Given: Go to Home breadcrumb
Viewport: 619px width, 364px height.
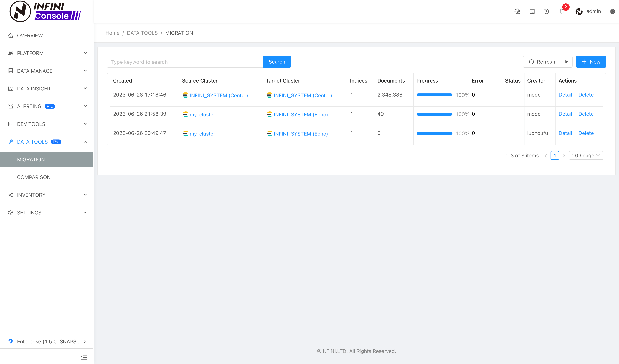Looking at the screenshot, I should (x=113, y=33).
